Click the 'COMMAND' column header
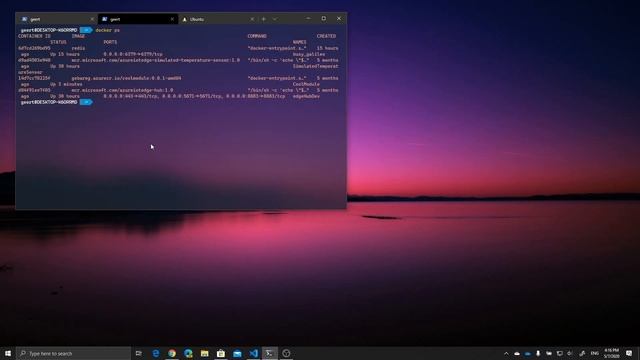Viewport: 640px width, 360px height. pos(257,36)
